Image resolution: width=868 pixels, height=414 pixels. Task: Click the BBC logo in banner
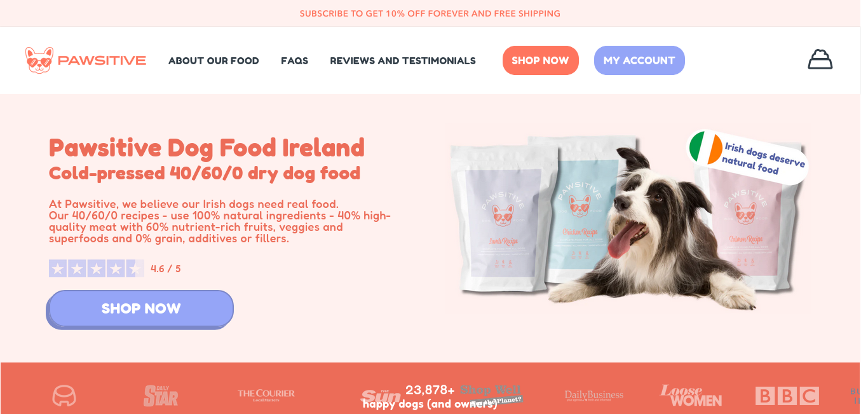point(787,396)
